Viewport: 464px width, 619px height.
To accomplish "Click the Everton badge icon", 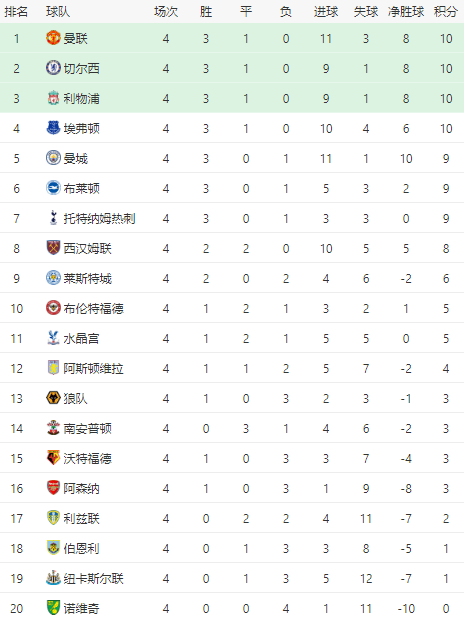I will 53,128.
